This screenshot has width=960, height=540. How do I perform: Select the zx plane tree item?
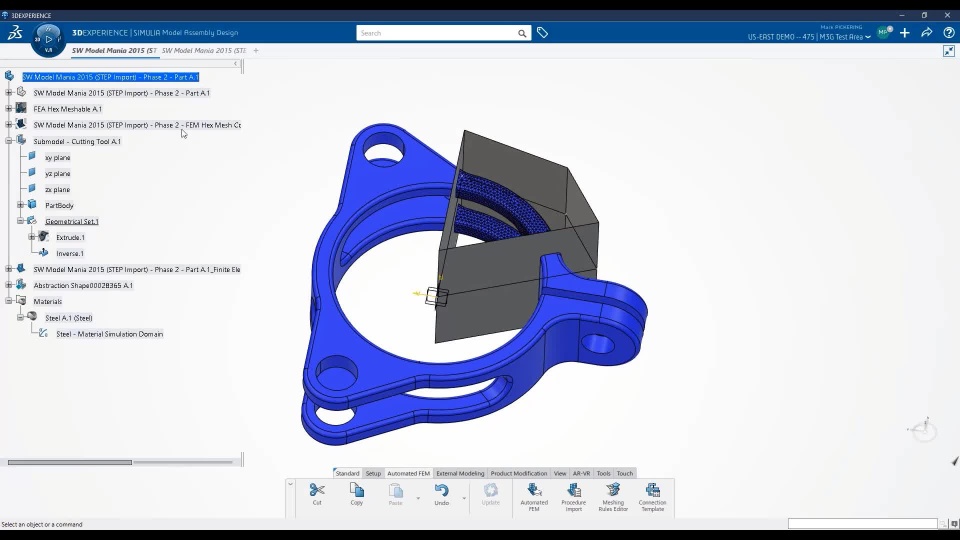coord(58,189)
